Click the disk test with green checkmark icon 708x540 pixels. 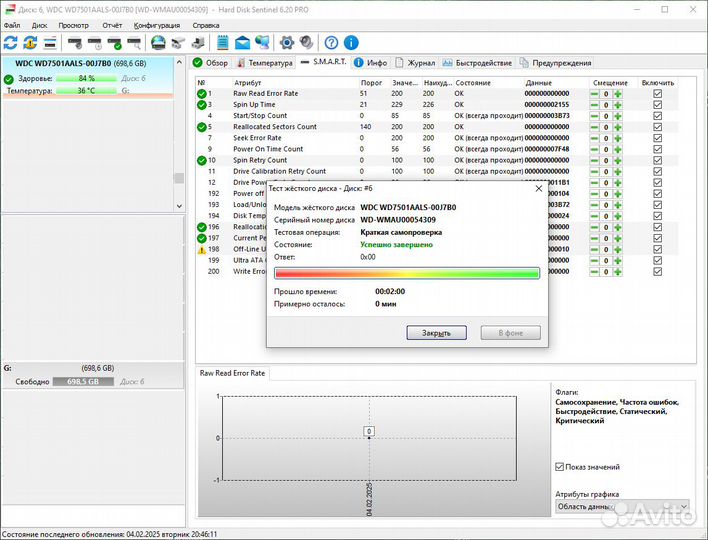(x=117, y=43)
